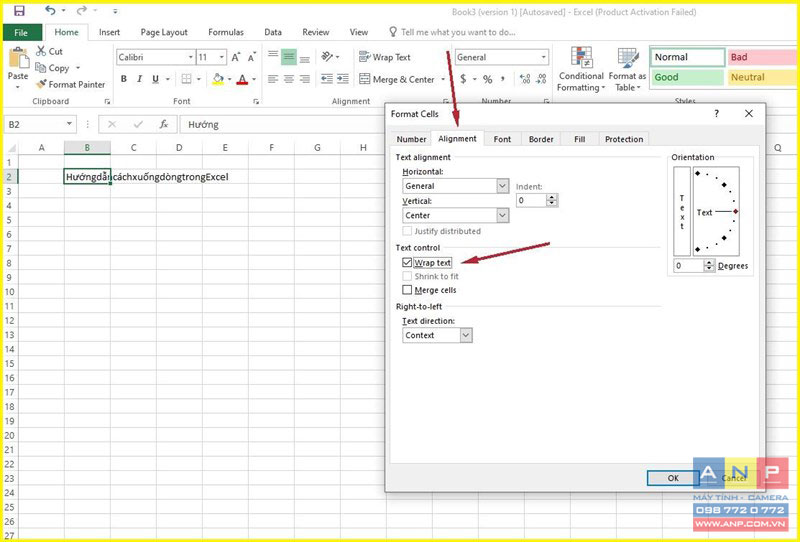
Task: Click the Font Color red A swatch
Action: point(242,79)
